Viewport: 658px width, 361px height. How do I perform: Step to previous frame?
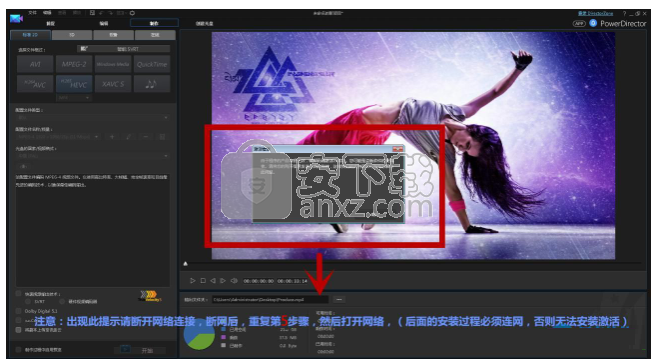click(x=213, y=280)
